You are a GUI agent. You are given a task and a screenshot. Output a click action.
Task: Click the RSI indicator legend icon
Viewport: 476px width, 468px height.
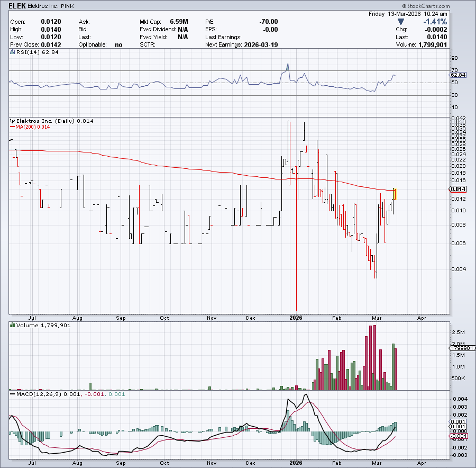(13, 52)
